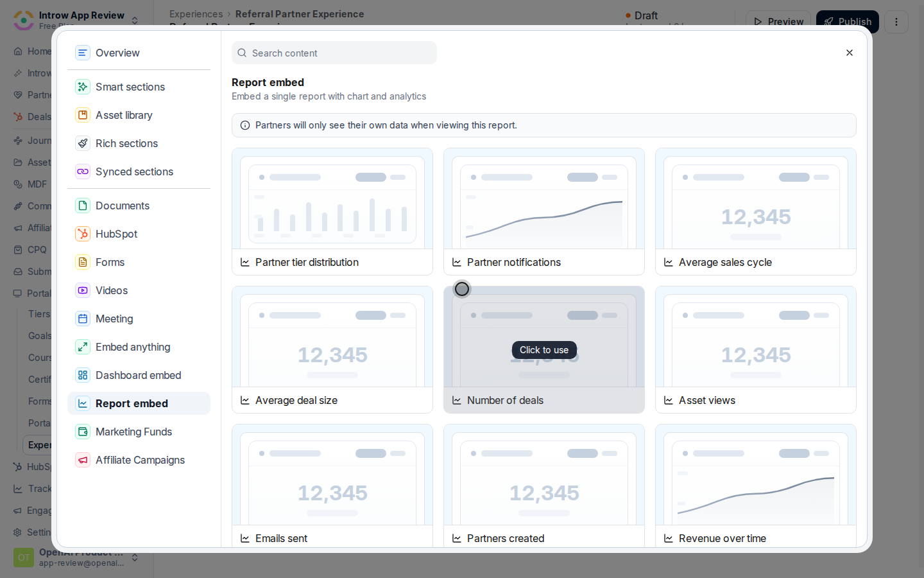Click the Preview button
The height and width of the screenshot is (578, 924).
pyautogui.click(x=778, y=22)
